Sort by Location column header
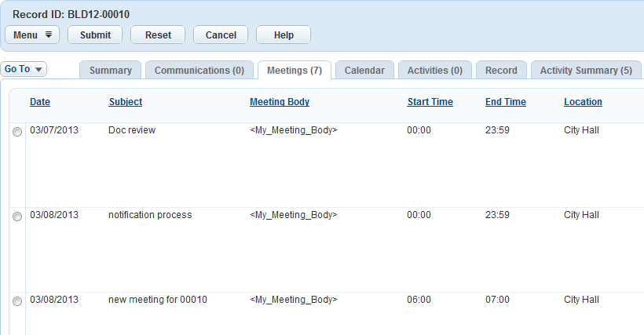This screenshot has width=644, height=335. (x=583, y=102)
